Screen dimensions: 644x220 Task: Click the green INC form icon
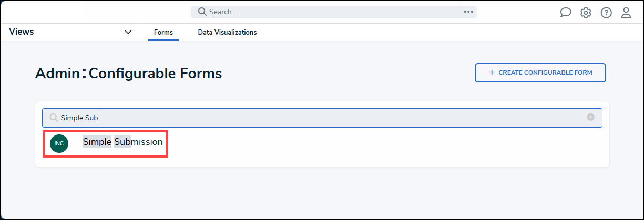click(59, 143)
